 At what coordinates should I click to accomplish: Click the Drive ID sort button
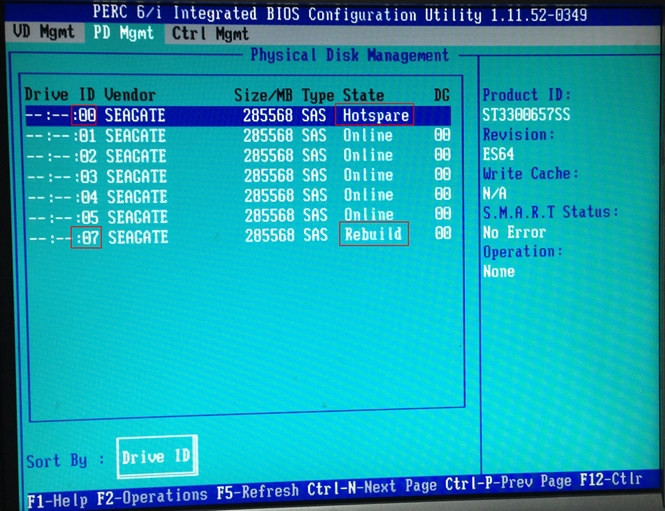click(x=157, y=457)
